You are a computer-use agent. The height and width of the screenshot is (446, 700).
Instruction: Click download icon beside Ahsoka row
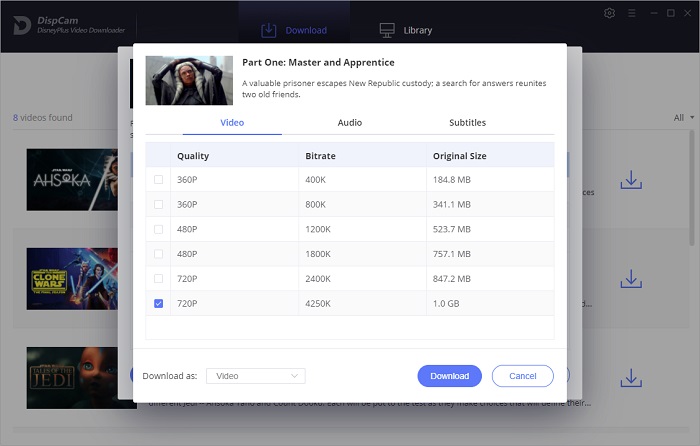click(x=631, y=179)
